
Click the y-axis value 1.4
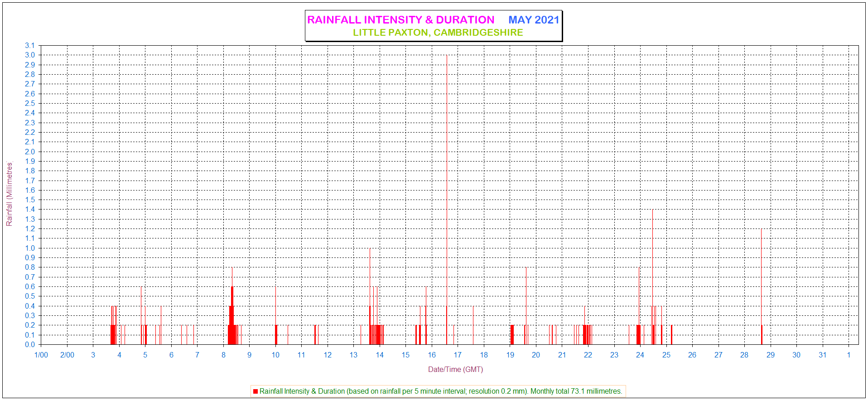pyautogui.click(x=30, y=210)
